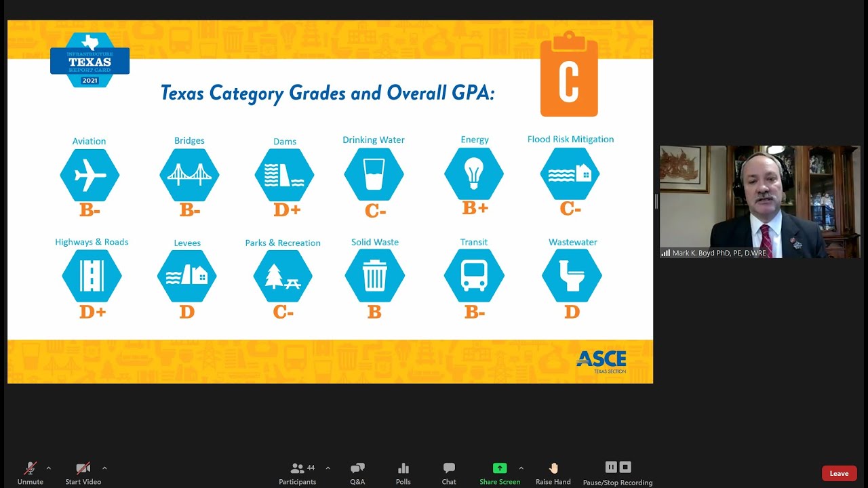Open the Chat panel
This screenshot has height=488, width=868.
(x=449, y=472)
